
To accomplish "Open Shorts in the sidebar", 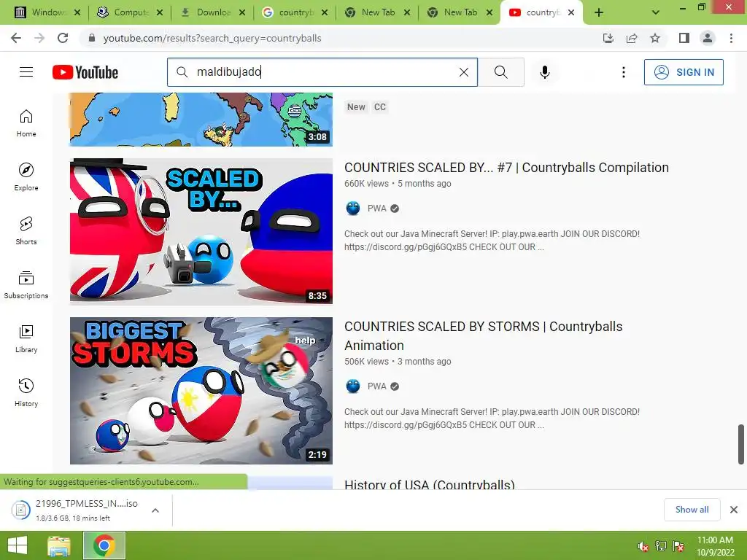I will click(26, 230).
